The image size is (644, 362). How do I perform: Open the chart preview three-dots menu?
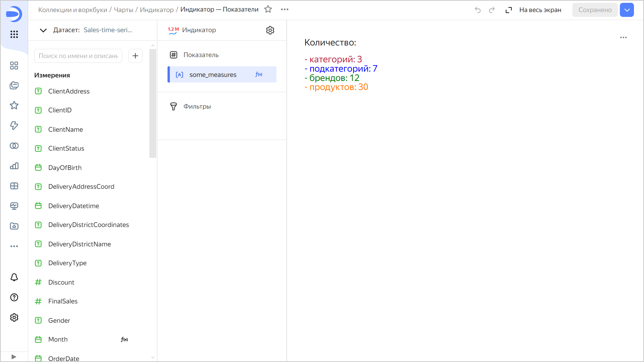623,37
